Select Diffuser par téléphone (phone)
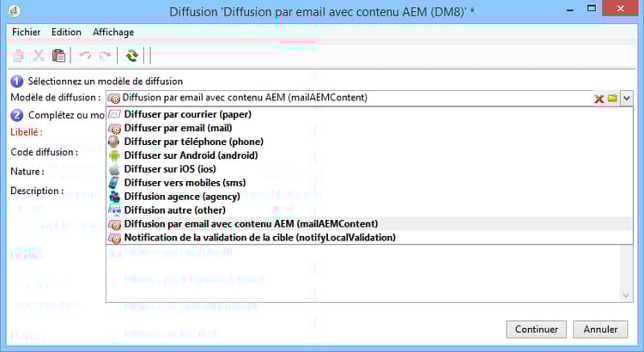644x352 pixels. [369, 142]
